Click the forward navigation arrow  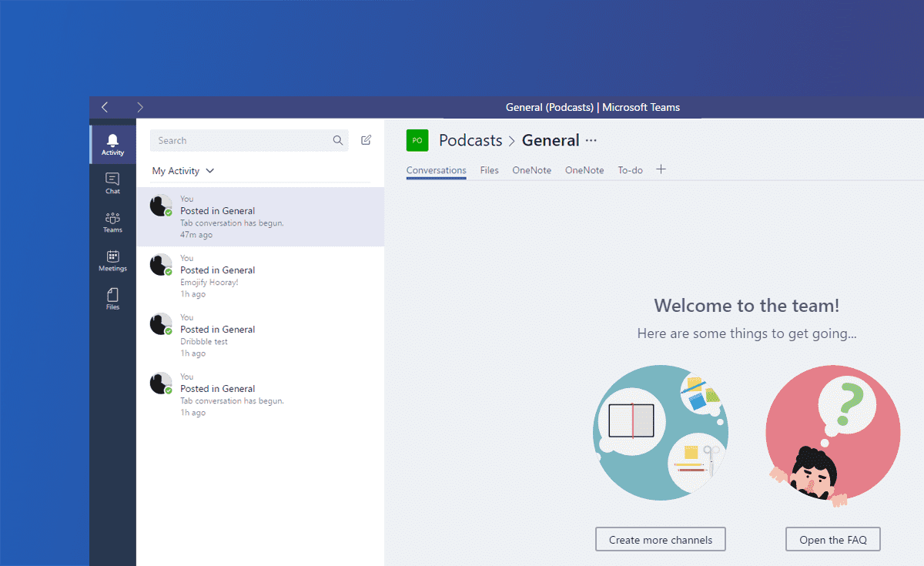(139, 107)
